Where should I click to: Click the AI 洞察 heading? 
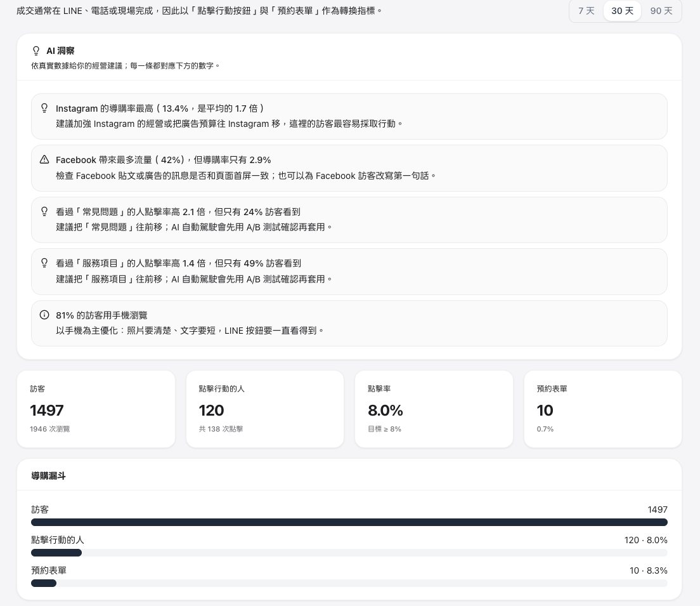(x=60, y=51)
